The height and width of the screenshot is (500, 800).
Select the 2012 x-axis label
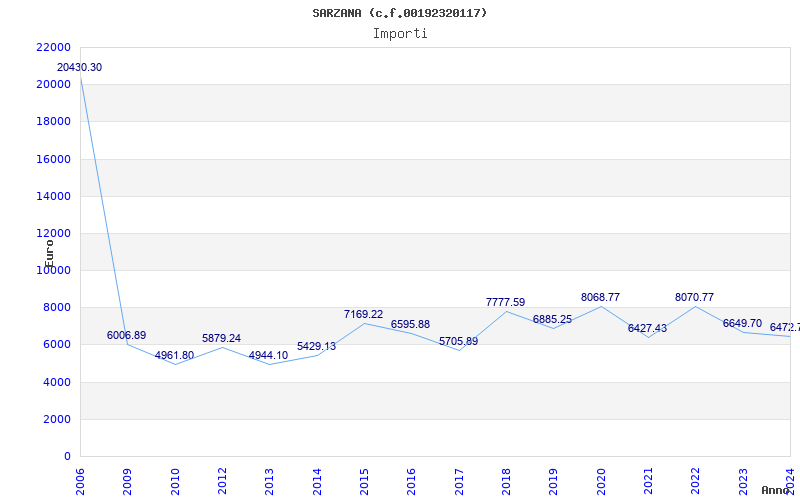pos(222,482)
